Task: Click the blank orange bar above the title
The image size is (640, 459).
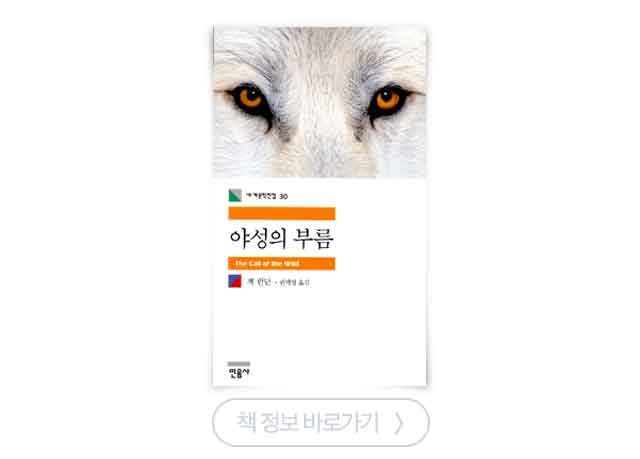Action: tap(282, 213)
